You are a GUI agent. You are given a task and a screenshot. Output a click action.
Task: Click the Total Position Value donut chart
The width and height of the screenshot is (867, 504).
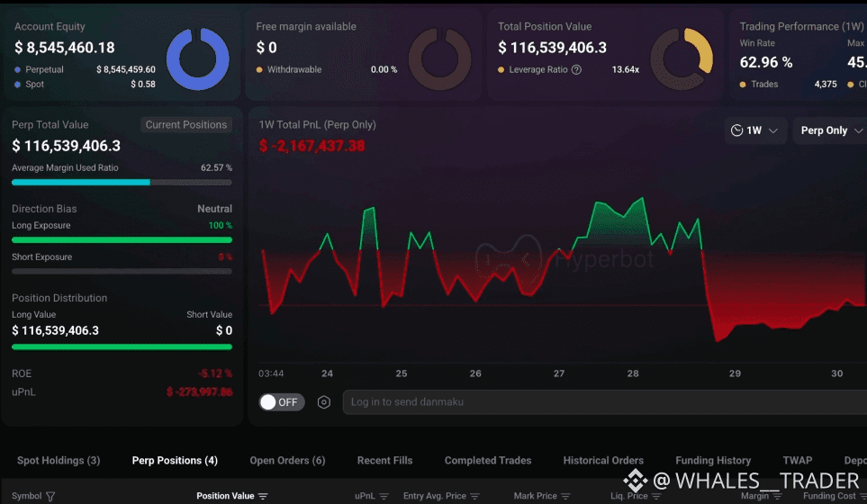point(682,58)
